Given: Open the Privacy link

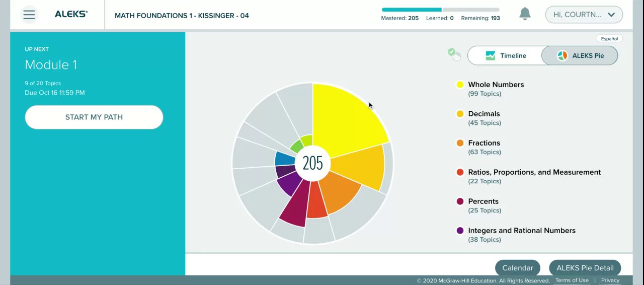Looking at the screenshot, I should pos(610,280).
